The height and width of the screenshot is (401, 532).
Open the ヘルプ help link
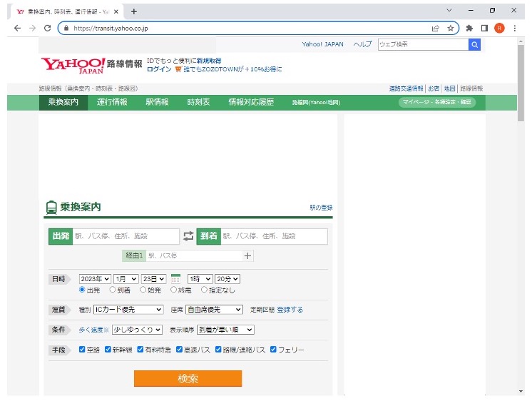[363, 44]
